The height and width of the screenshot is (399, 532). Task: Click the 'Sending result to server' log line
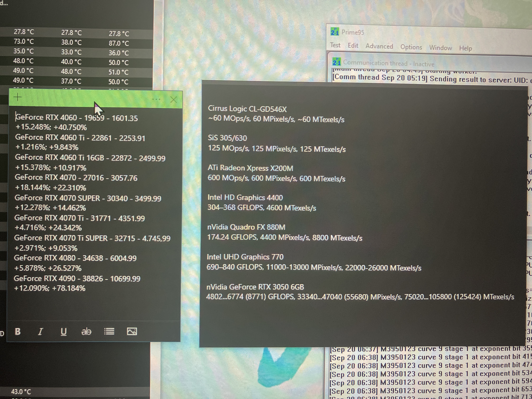click(432, 78)
